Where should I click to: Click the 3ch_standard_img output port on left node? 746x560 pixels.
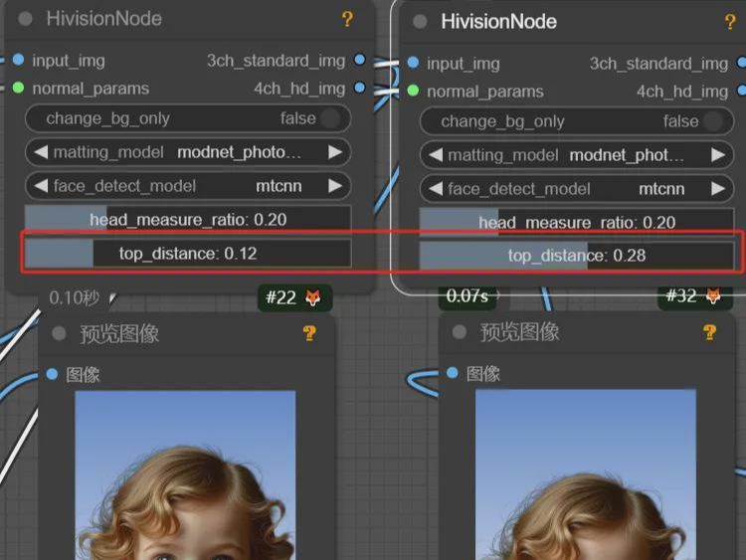click(x=359, y=61)
